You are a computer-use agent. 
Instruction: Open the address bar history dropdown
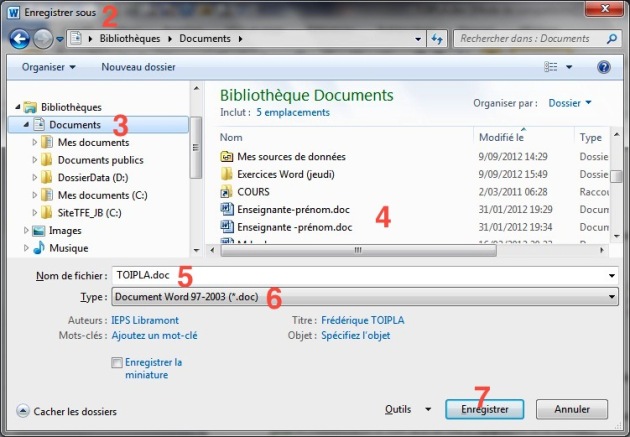pos(418,39)
